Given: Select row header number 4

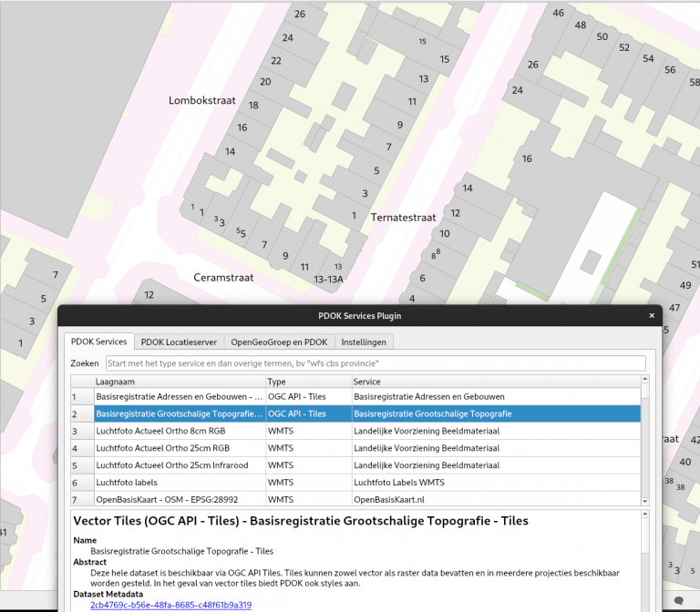Looking at the screenshot, I should click(82, 448).
